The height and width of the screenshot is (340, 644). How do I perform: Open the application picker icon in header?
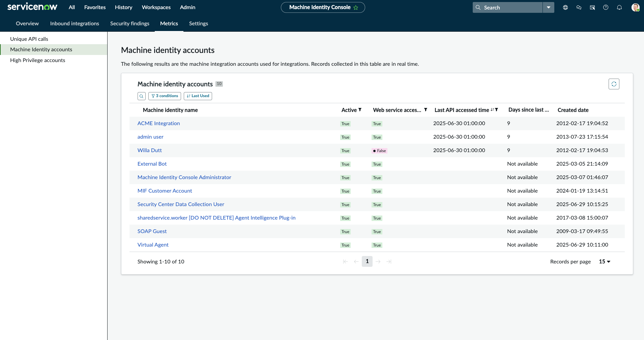(592, 7)
